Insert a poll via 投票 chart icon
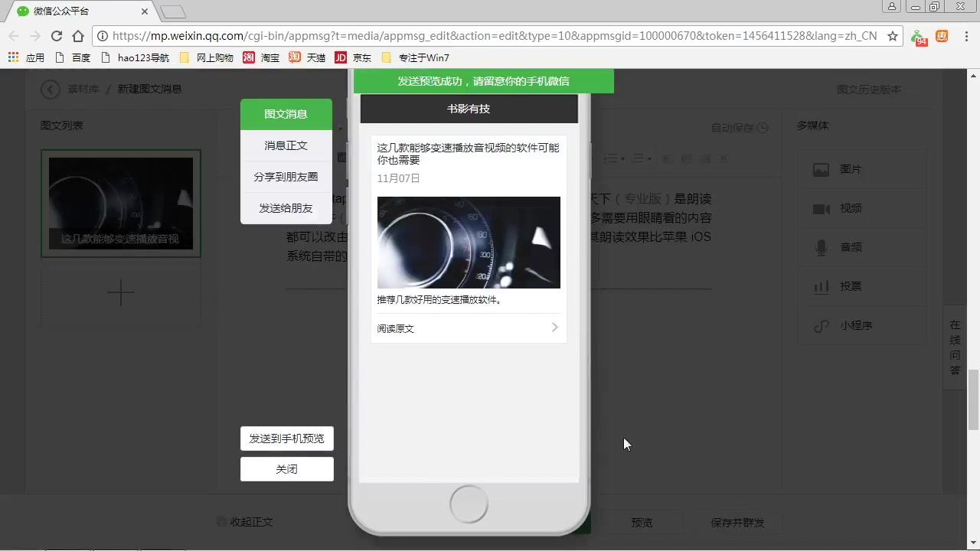This screenshot has width=980, height=551. (822, 287)
